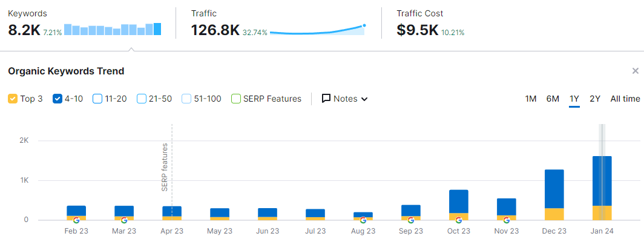
Task: Click the Google update icon under Nov 23
Action: [507, 220]
